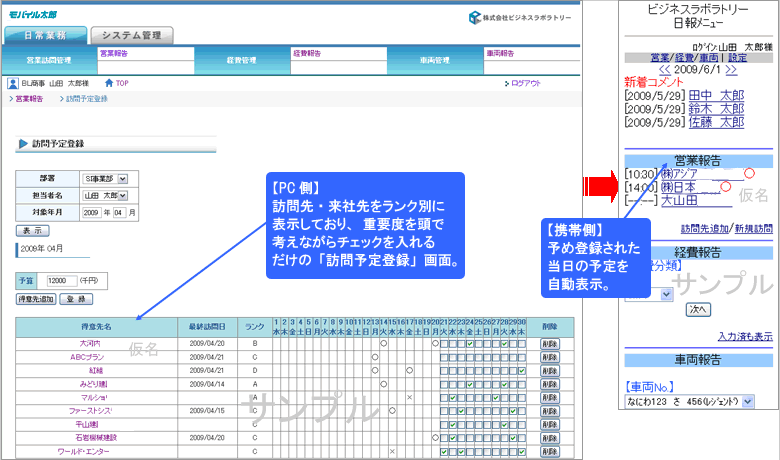
Task: Go to previous date with << link
Action: point(665,70)
